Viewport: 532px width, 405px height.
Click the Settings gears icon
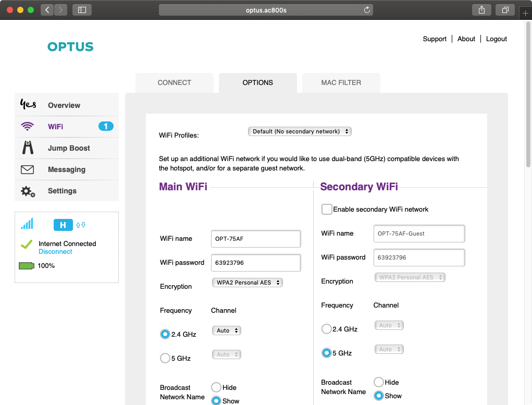(x=28, y=191)
